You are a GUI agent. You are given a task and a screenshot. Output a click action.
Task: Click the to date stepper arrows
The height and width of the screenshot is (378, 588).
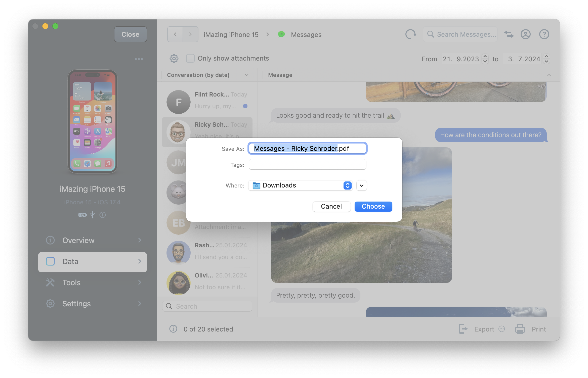(546, 59)
